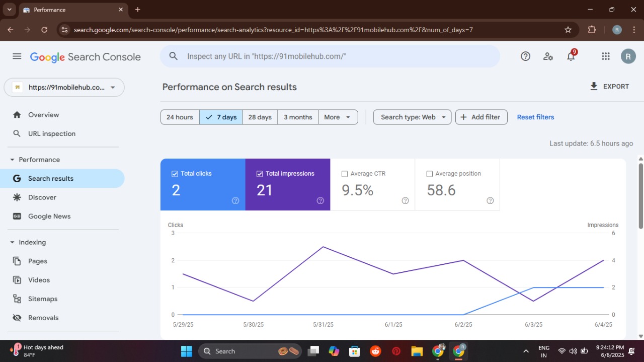
Task: Click the browser address bar
Action: (x=317, y=30)
